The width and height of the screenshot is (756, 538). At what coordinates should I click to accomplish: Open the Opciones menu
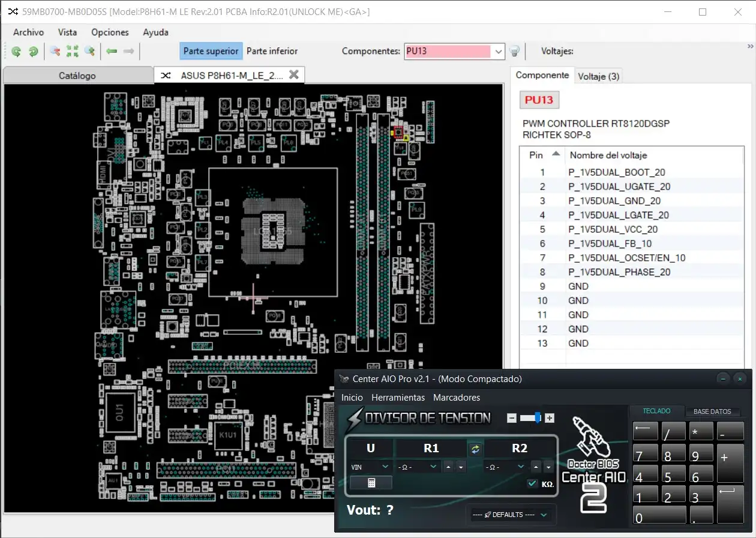(x=110, y=32)
